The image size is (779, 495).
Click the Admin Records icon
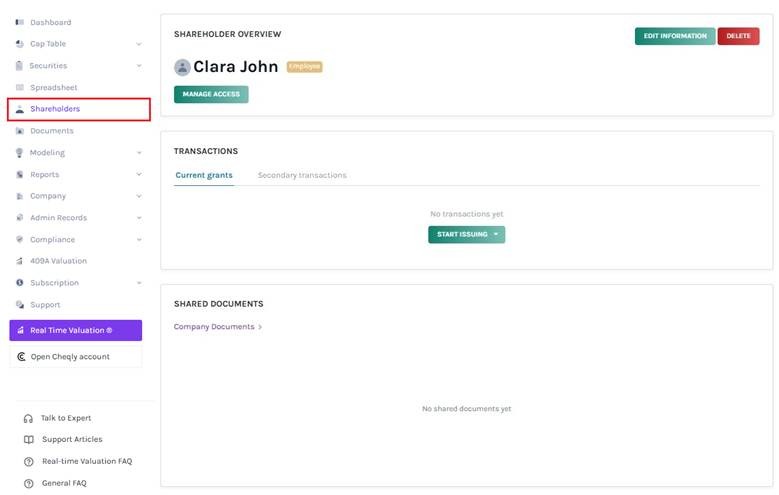19,218
